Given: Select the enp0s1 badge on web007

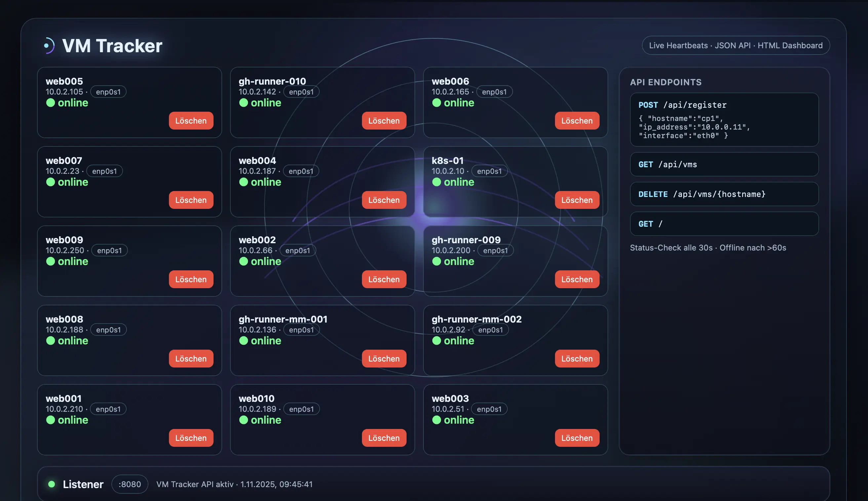Looking at the screenshot, I should click(x=104, y=171).
